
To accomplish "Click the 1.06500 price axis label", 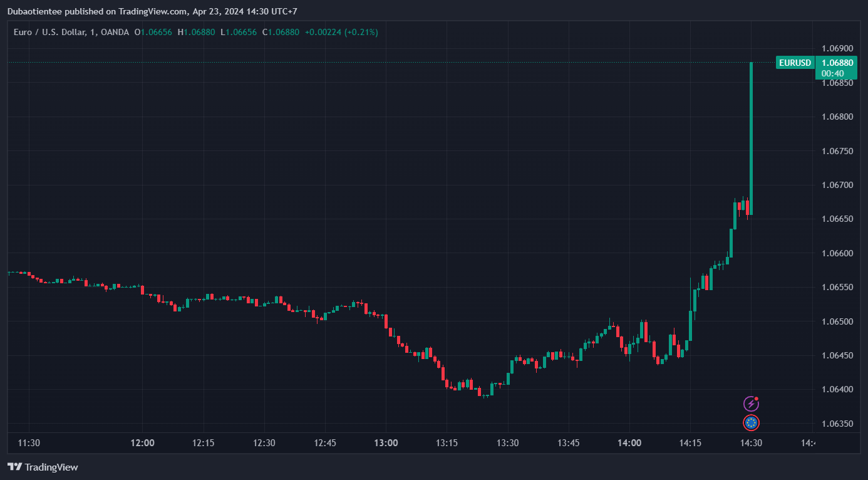I will point(837,321).
